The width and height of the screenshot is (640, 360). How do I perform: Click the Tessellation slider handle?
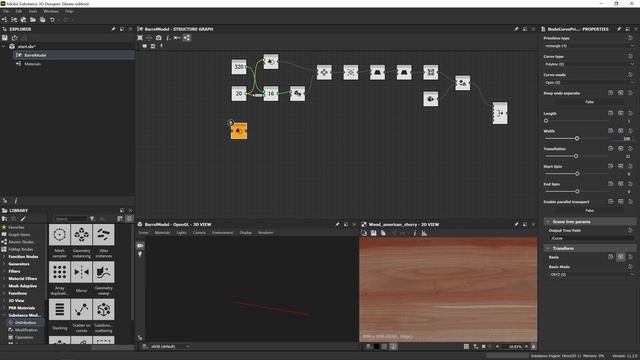pos(576,156)
